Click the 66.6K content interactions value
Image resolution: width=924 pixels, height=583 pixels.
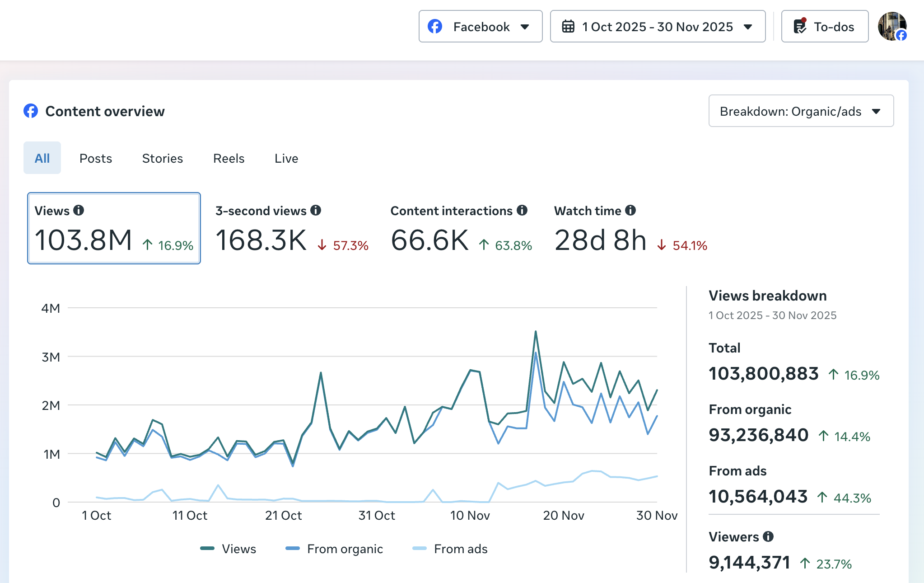pos(429,240)
